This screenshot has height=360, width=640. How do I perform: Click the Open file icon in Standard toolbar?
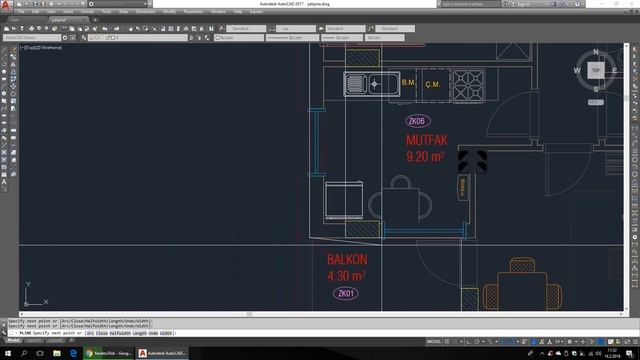coord(14,29)
